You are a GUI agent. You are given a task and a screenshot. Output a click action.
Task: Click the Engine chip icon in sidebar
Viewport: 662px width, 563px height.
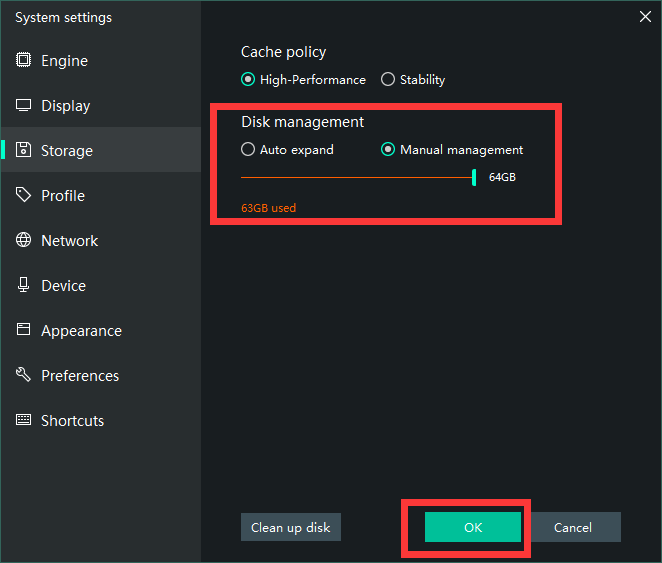[x=23, y=61]
